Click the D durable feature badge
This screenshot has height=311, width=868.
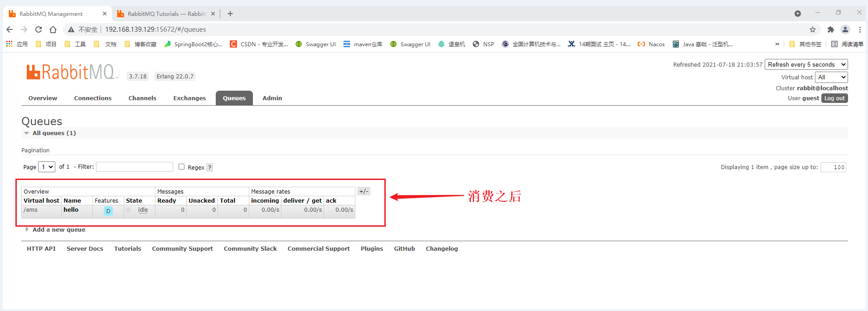tap(108, 211)
